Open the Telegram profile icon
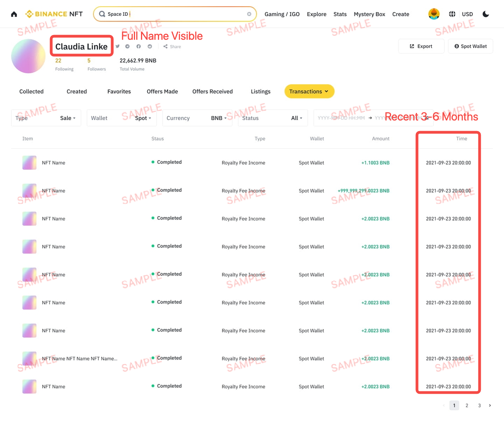Viewport: 504px width, 439px height. 128,46
